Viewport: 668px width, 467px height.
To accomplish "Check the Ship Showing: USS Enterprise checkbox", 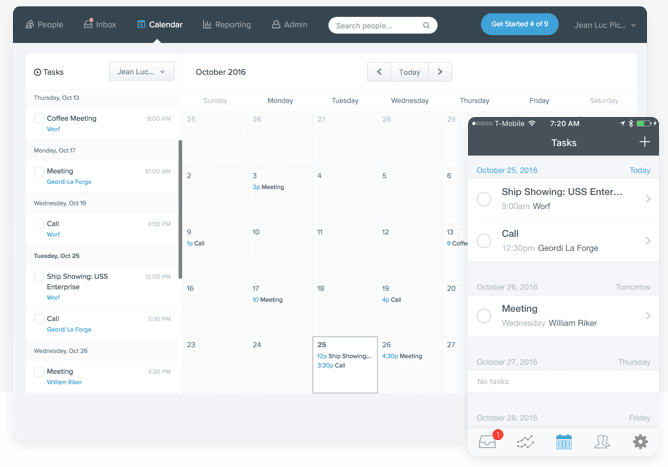I will click(x=39, y=276).
